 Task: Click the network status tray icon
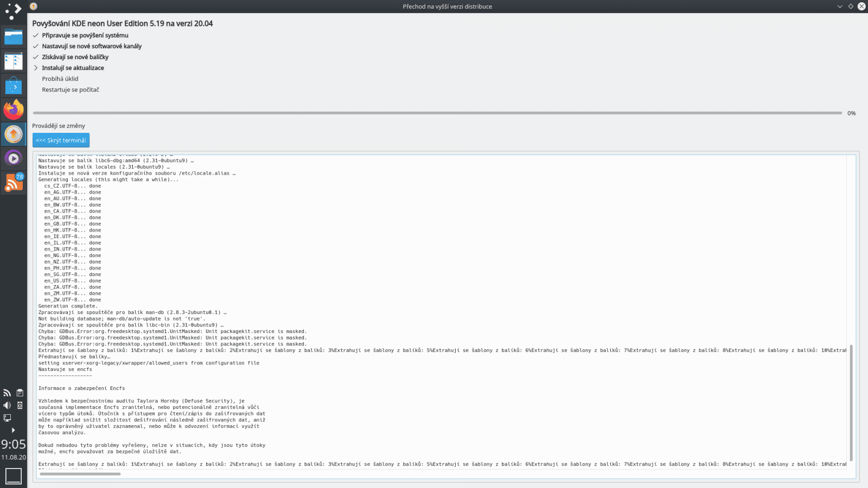[x=7, y=393]
